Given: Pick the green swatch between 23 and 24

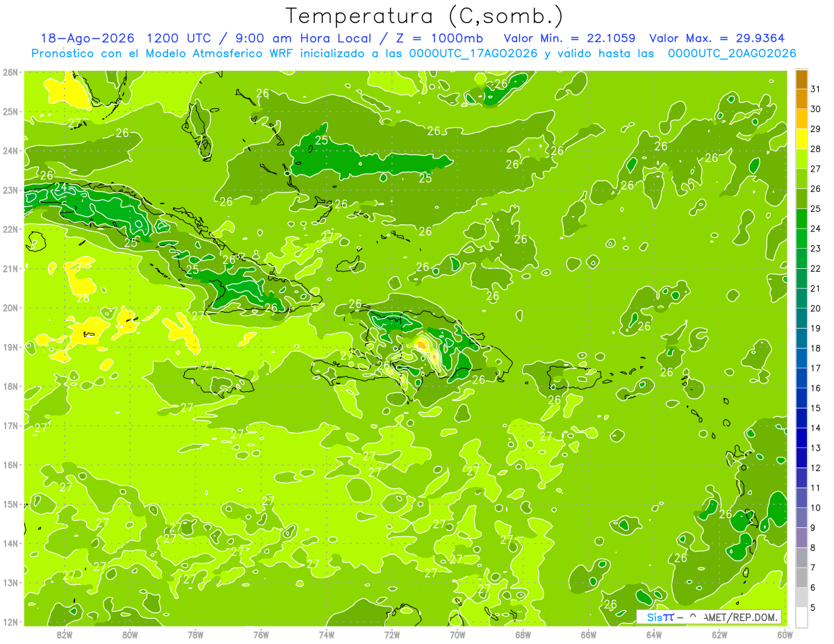Looking at the screenshot, I should [x=801, y=238].
